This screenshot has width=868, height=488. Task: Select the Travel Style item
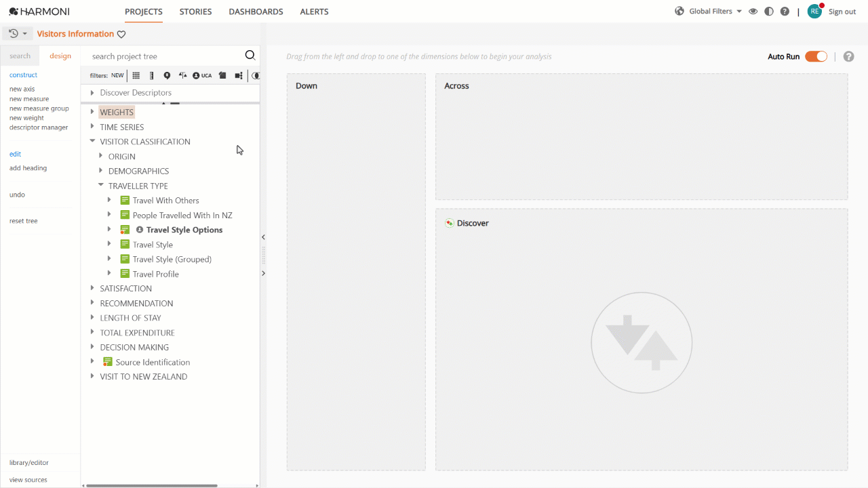(153, 245)
